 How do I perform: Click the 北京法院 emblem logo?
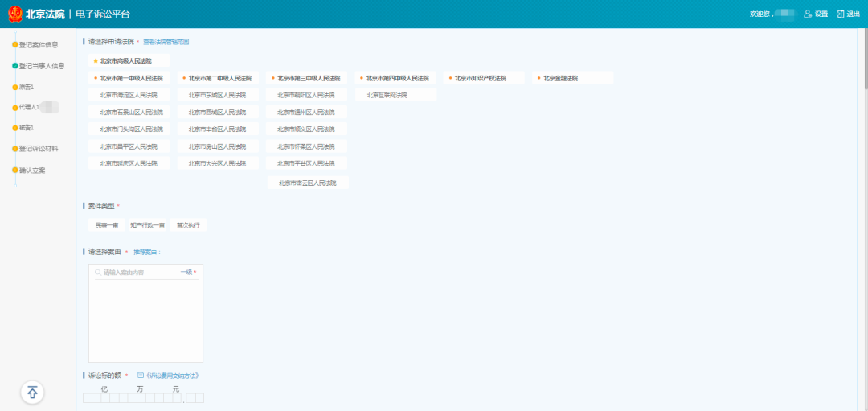pyautogui.click(x=15, y=14)
